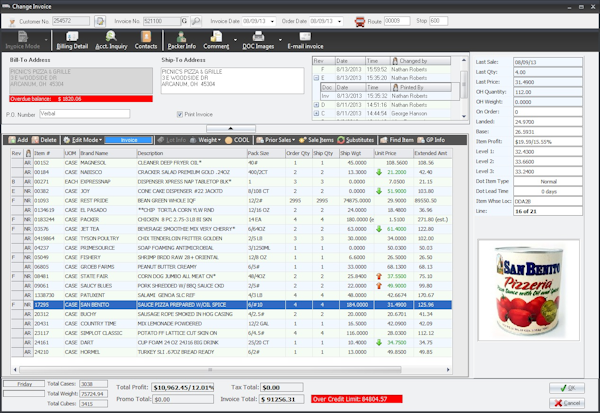Select the JET TEA smoothie mix row
The width and height of the screenshot is (600, 413).
[232, 229]
